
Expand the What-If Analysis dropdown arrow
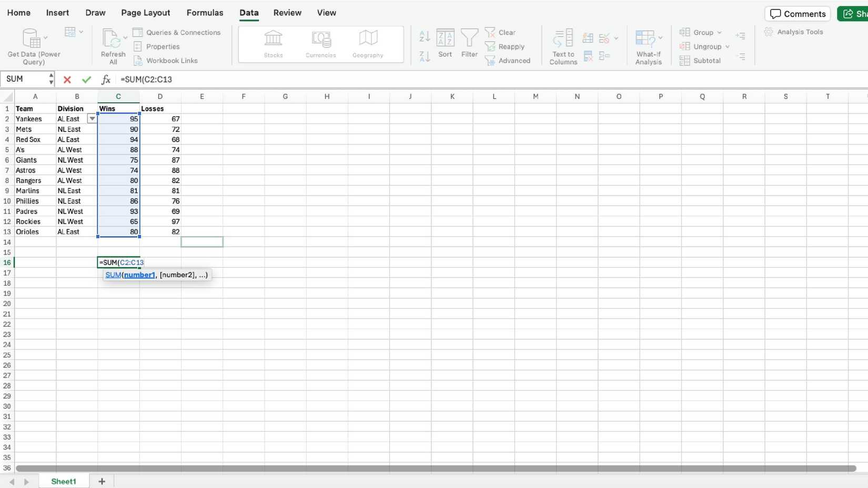[660, 38]
